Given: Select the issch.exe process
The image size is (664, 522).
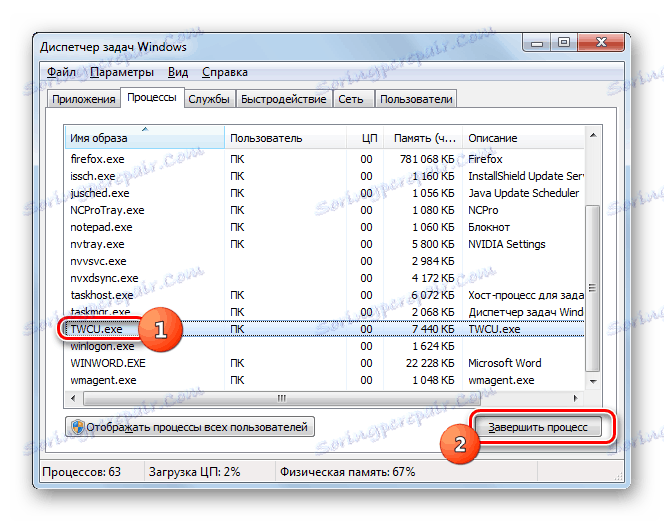Looking at the screenshot, I should click(x=324, y=176).
